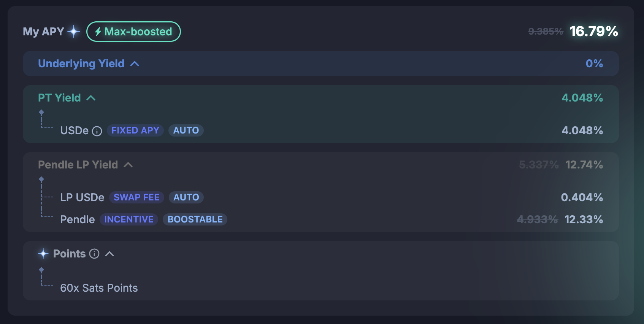Viewport: 644px width, 324px height.
Task: Click the info icon next to USDe
Action: 97,131
